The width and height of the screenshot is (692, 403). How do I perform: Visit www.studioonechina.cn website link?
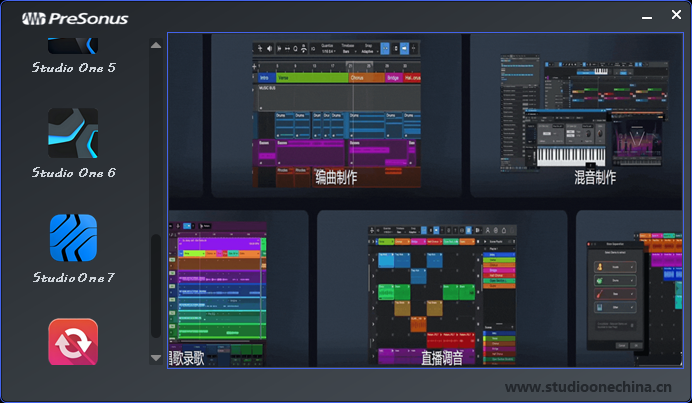[588, 387]
